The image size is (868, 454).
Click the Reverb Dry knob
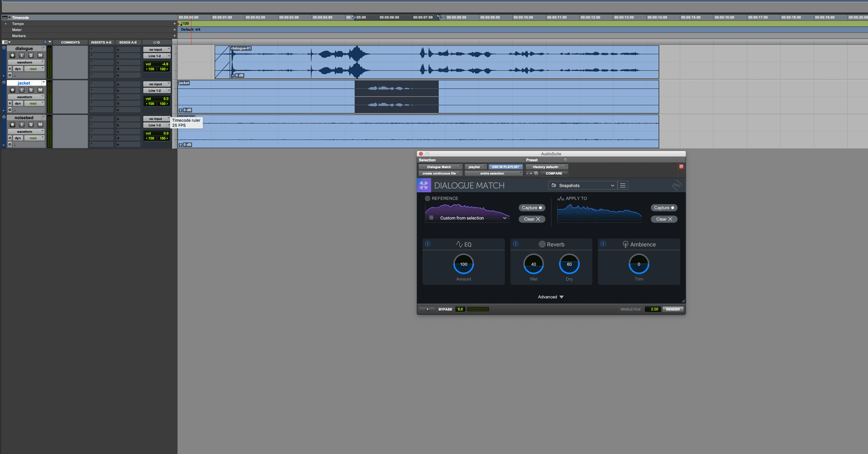tap(569, 264)
